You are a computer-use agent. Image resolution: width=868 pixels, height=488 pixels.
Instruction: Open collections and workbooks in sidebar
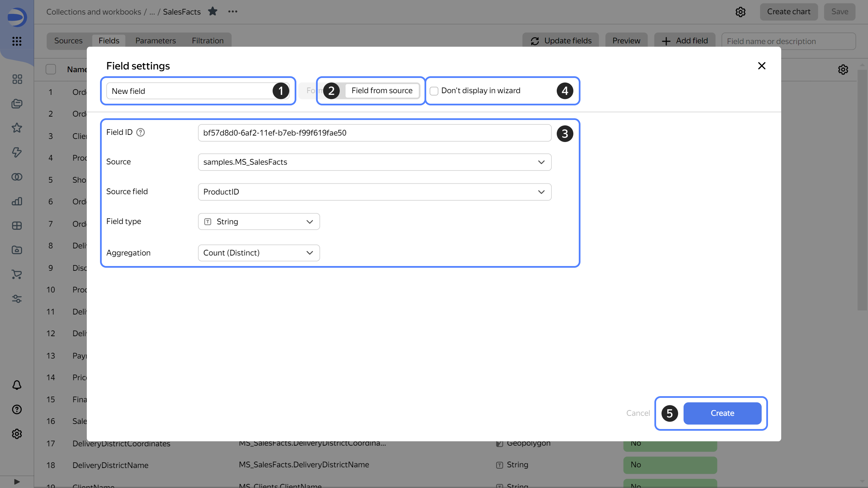pos(17,104)
